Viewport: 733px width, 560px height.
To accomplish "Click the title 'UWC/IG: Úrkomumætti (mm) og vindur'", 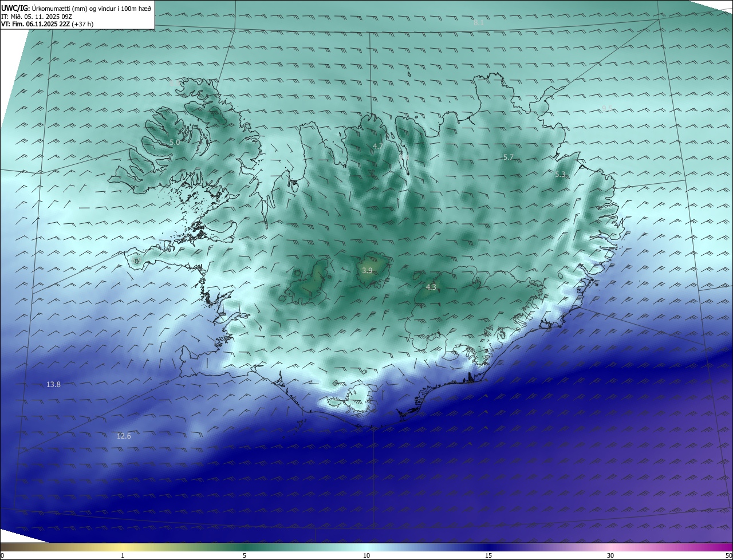I will [76, 8].
